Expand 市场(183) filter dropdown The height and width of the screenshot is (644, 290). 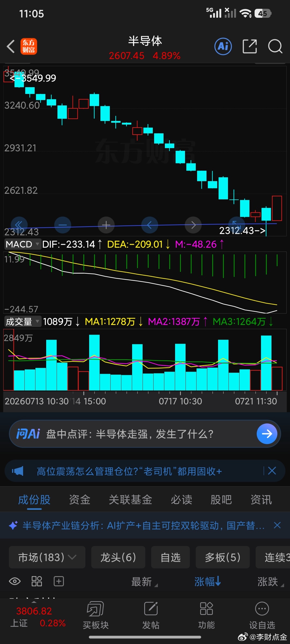pos(47,557)
